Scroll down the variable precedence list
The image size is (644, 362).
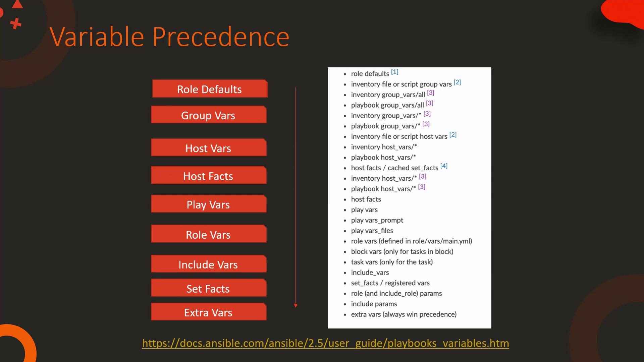296,305
